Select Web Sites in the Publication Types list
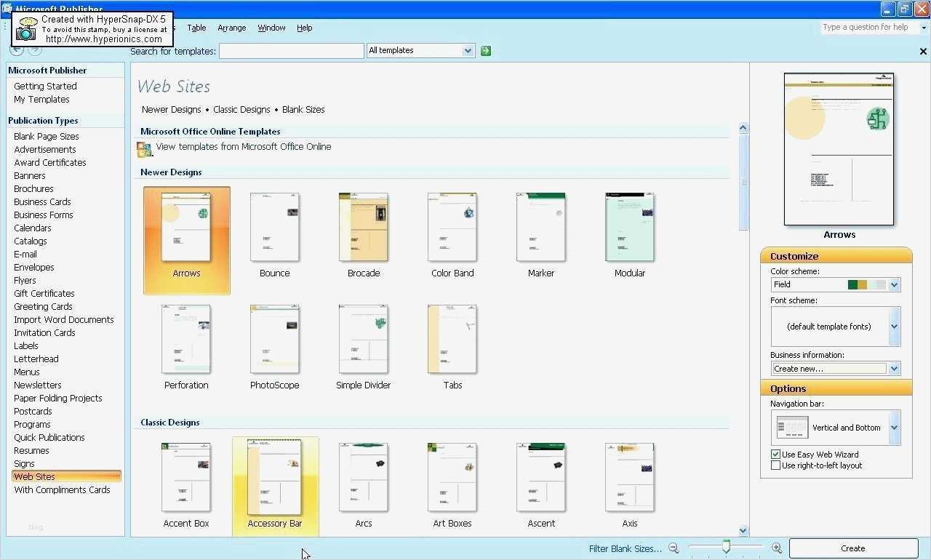The image size is (931, 560). 67,477
